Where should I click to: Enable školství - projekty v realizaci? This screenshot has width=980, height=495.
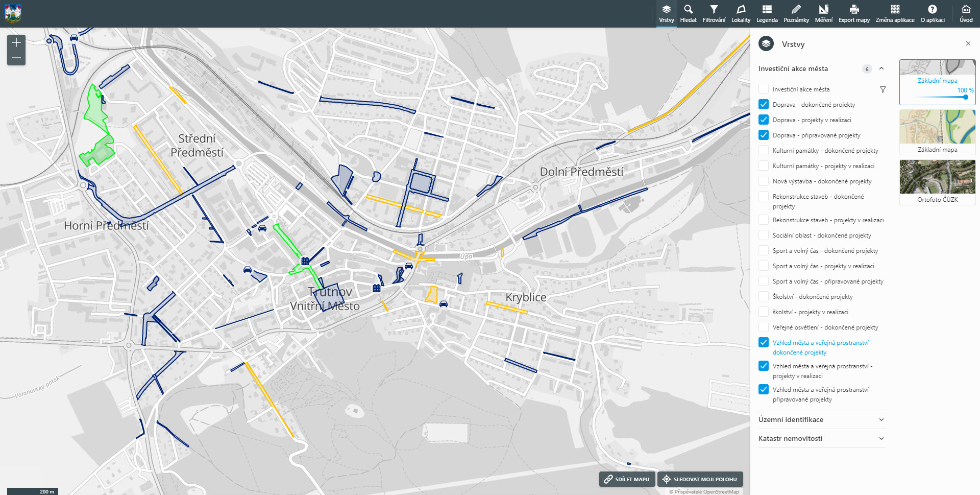click(x=764, y=312)
